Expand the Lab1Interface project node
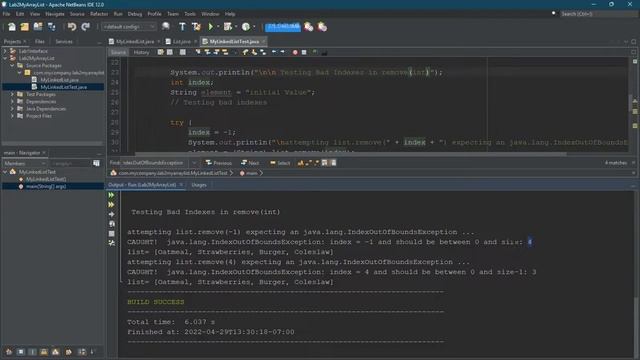Image resolution: width=640 pixels, height=360 pixels. click(5, 51)
